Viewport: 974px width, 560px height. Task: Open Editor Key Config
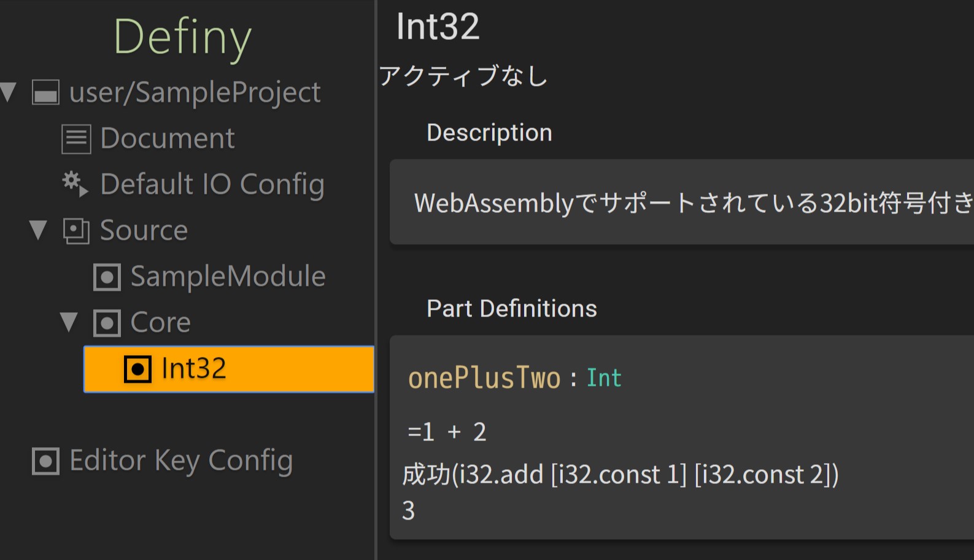pyautogui.click(x=181, y=461)
